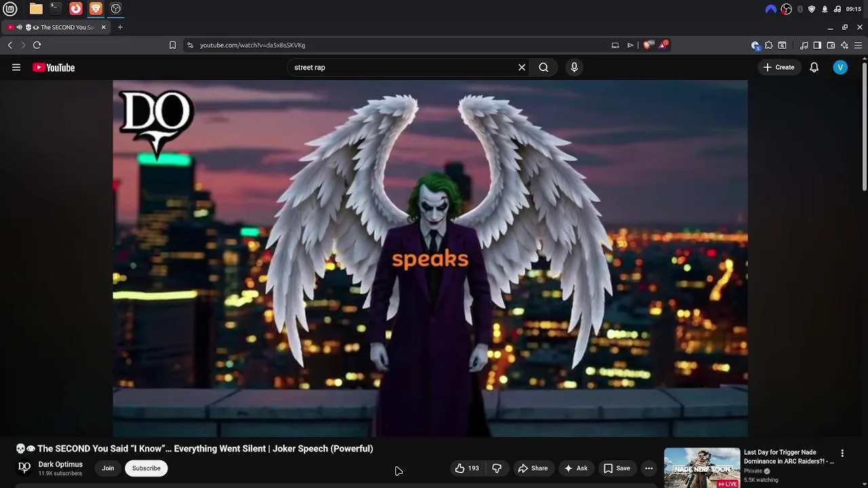
Task: Open a new browser tab
Action: (x=120, y=27)
